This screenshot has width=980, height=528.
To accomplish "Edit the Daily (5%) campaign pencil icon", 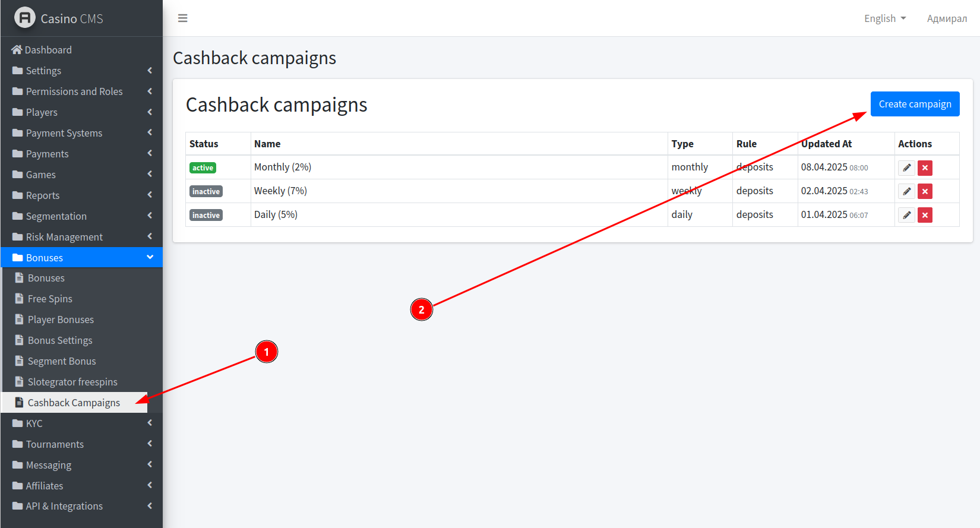I will point(906,216).
